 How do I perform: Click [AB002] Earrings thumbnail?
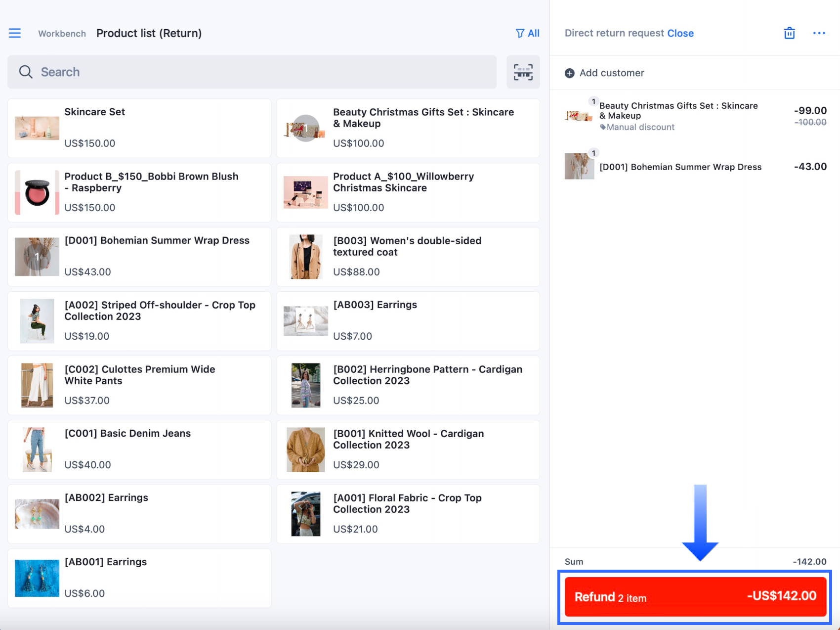37,514
